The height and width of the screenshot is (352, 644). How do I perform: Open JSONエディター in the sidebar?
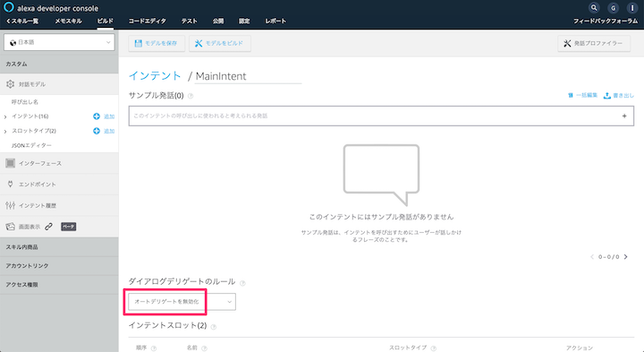tap(31, 146)
